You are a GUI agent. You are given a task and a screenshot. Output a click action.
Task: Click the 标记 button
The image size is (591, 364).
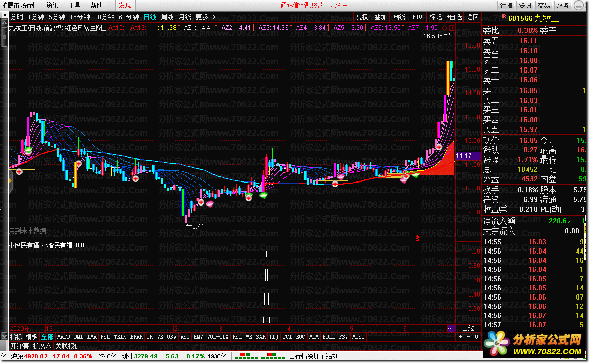[x=435, y=17]
